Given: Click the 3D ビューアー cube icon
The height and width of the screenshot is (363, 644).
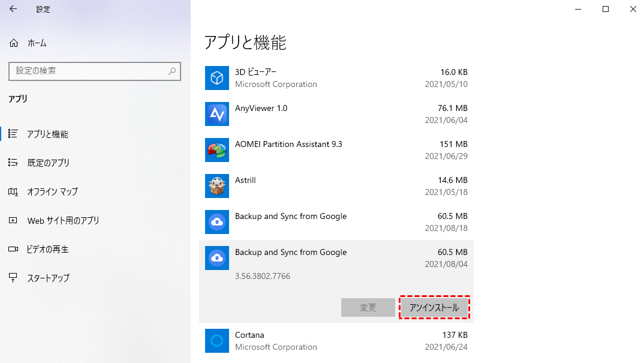Looking at the screenshot, I should [217, 77].
